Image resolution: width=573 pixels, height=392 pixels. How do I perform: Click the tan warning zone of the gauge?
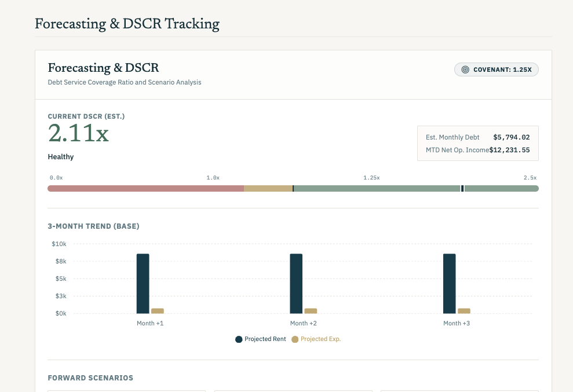(268, 189)
